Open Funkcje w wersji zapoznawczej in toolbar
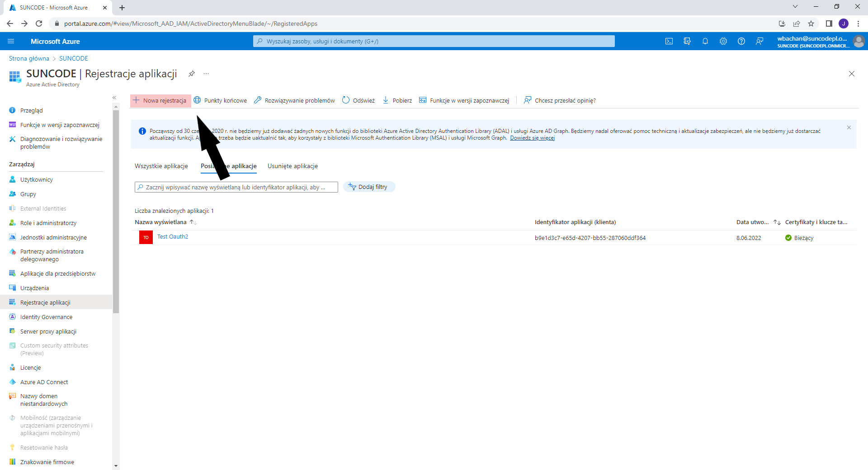Viewport: 868px width, 470px height. (x=464, y=100)
